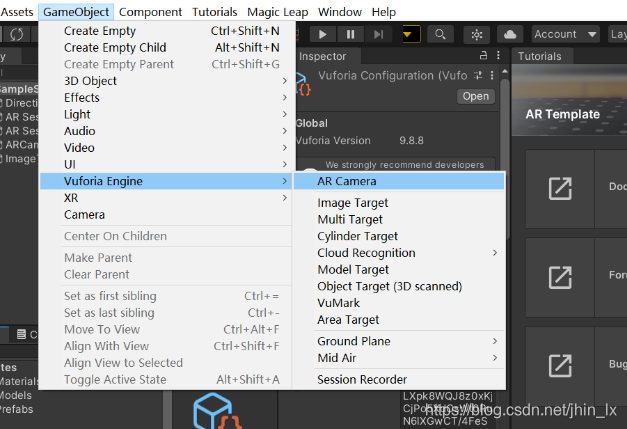
Task: Choose Camera in GameObject menu
Action: [166, 215]
